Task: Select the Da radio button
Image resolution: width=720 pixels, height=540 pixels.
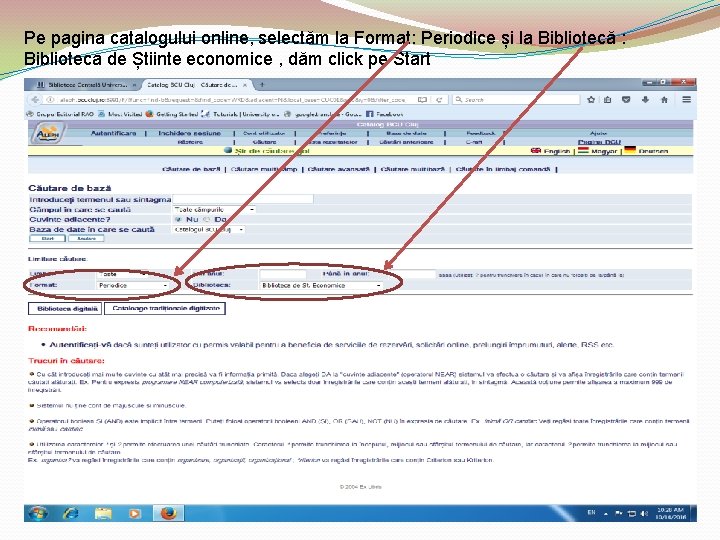Action: tap(206, 219)
